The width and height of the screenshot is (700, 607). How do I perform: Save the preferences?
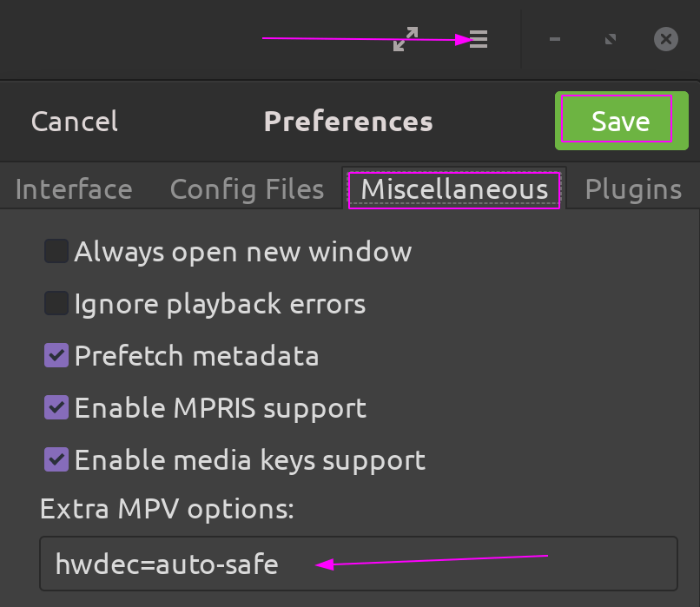click(620, 121)
